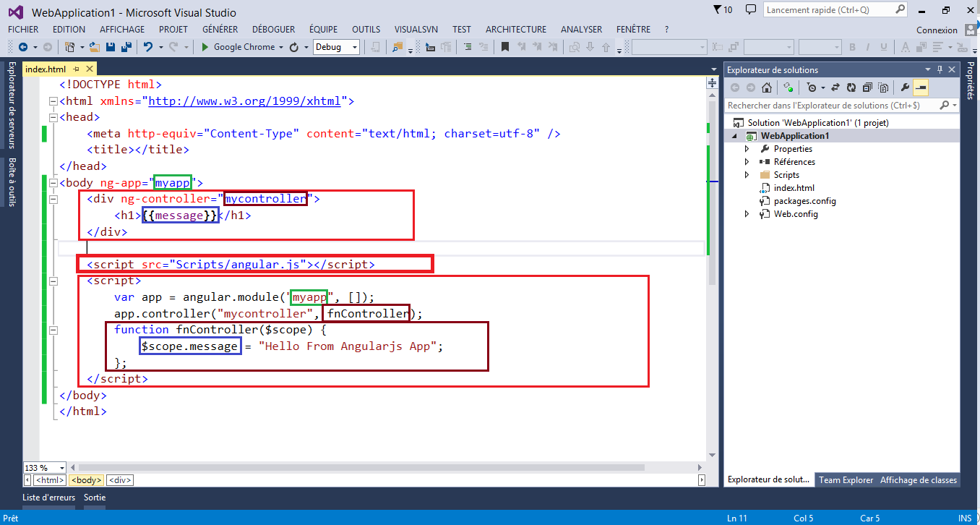This screenshot has width=980, height=525.
Task: Collapse the body element outline marker
Action: pos(53,183)
